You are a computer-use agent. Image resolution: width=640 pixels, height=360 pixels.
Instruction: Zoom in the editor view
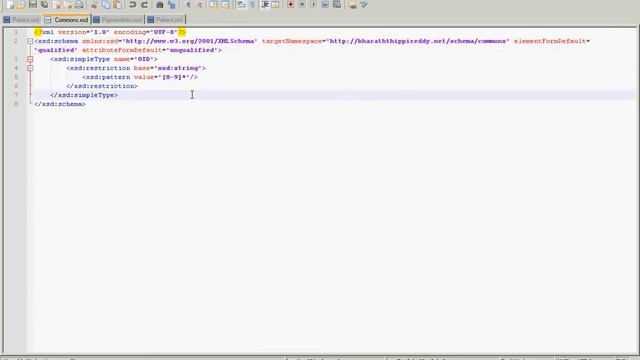click(188, 5)
